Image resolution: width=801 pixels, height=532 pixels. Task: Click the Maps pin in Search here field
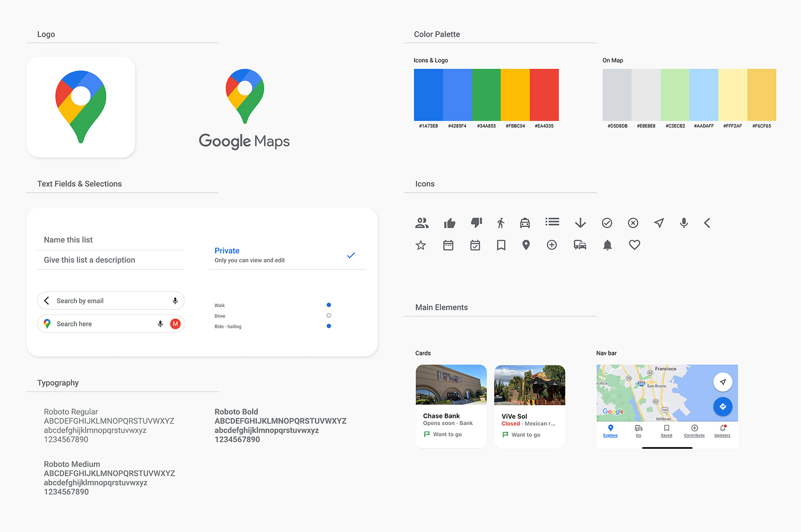click(x=47, y=324)
